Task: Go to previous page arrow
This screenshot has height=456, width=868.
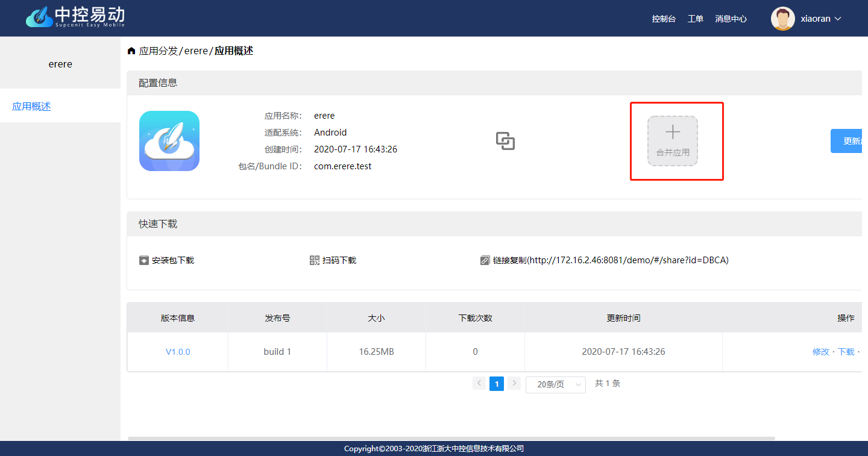Action: (x=479, y=383)
